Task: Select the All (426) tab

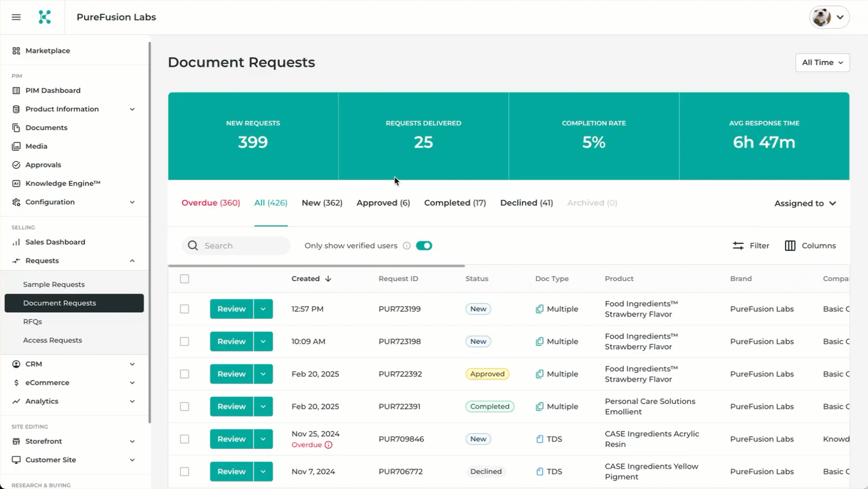Action: coord(271,203)
